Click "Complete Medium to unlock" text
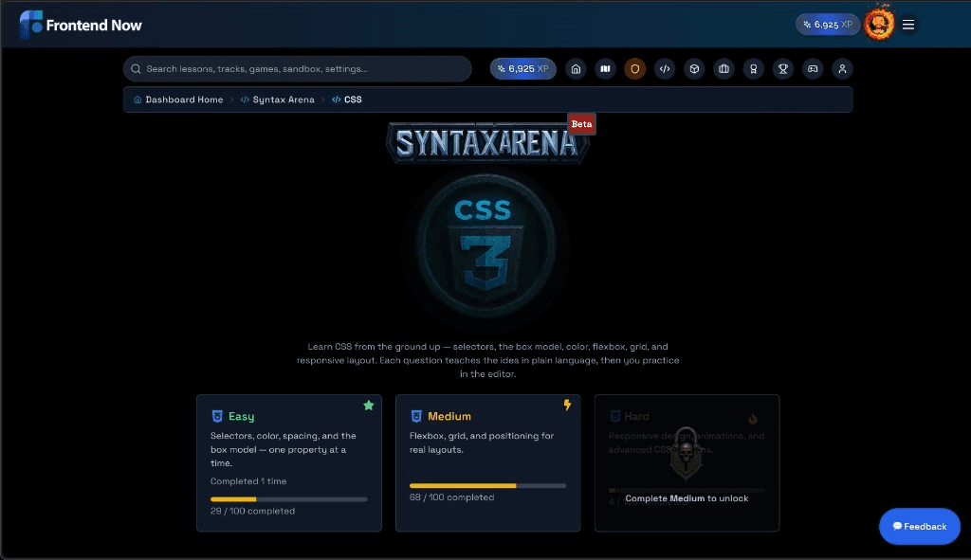Viewport: 971px width, 560px height. click(x=687, y=498)
